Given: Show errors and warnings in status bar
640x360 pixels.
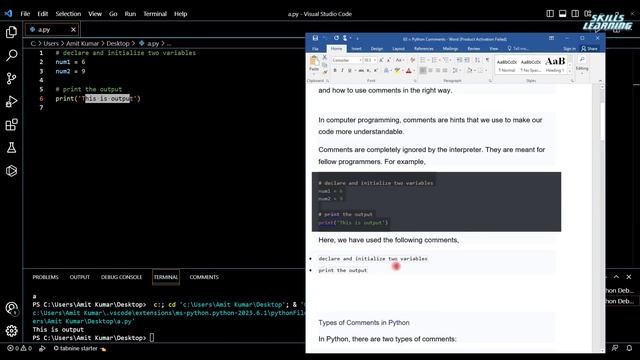Looking at the screenshot, I should coord(19,349).
